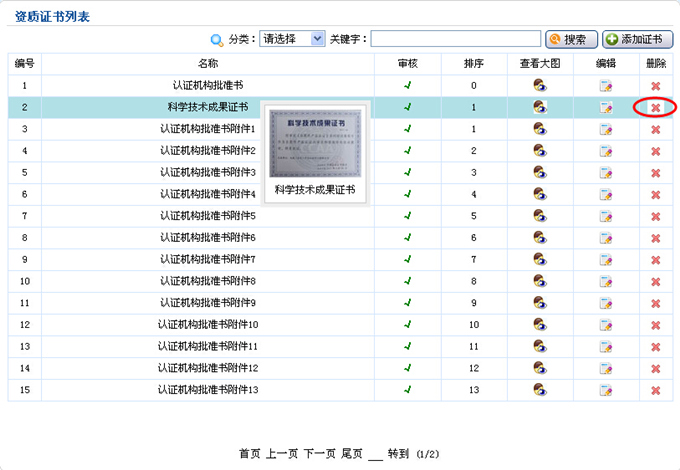Delete the 认证机构批准书附件3 entry
Screen dimensions: 680x470
tap(655, 173)
